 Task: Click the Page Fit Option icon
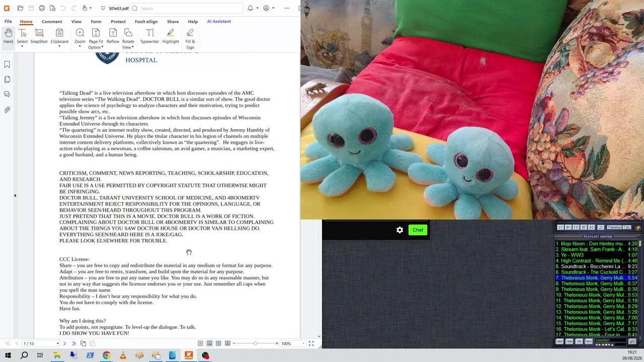point(96,33)
